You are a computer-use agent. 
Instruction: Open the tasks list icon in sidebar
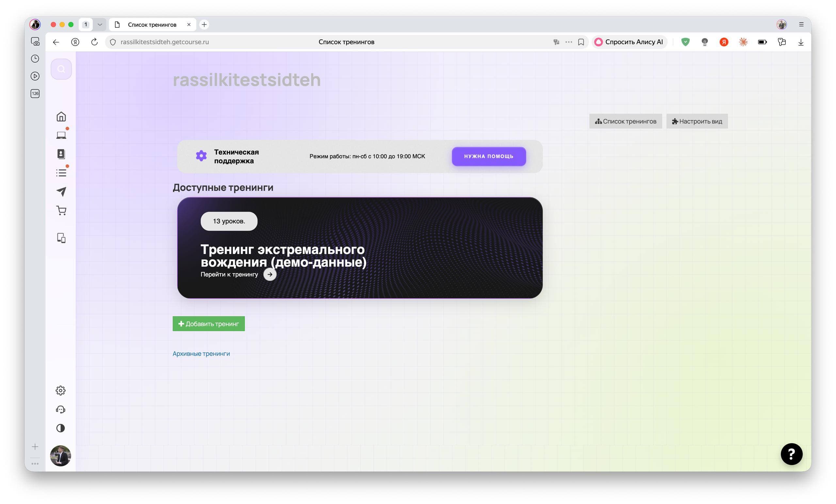point(61,173)
